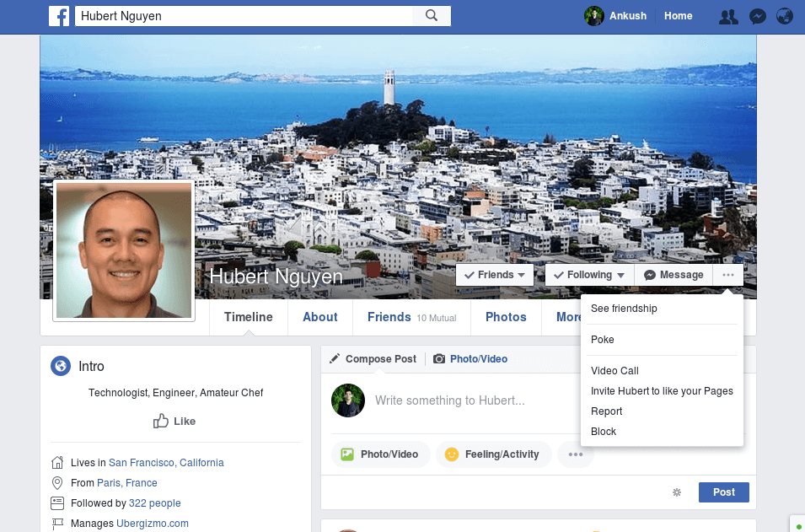The image size is (805, 532).
Task: Select Video Call menu entry
Action: coord(662,371)
